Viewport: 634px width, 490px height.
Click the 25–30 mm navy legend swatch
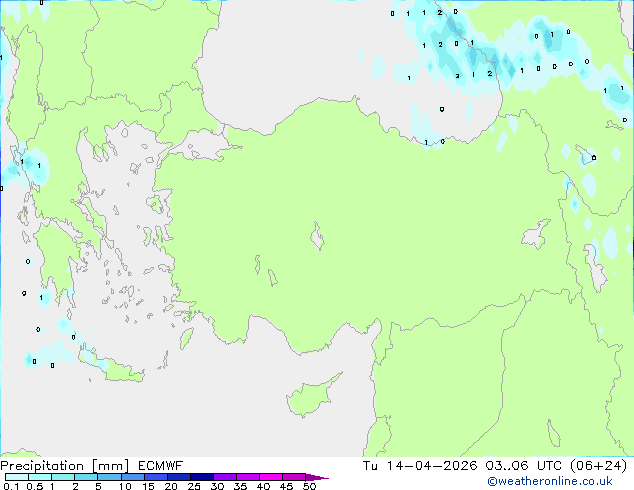click(x=202, y=477)
